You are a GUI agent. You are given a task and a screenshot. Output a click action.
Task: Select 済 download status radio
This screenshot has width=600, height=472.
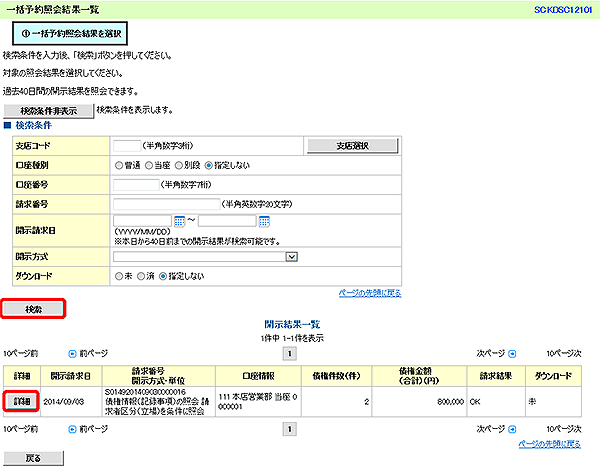tap(141, 276)
